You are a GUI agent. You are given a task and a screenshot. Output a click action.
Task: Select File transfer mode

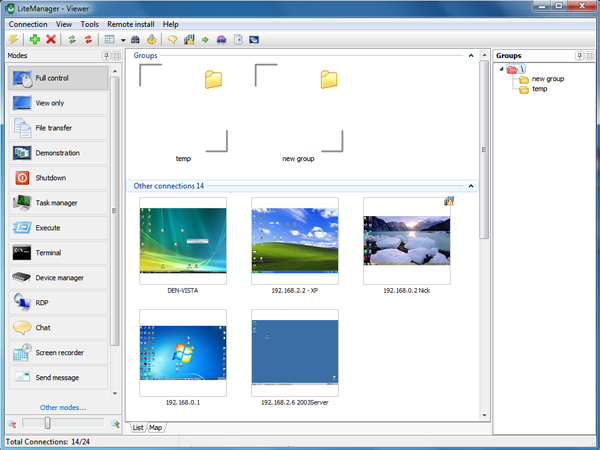59,128
